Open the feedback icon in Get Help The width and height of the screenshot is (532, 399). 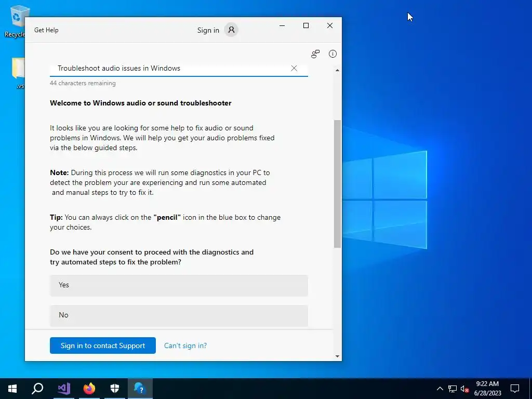point(315,54)
